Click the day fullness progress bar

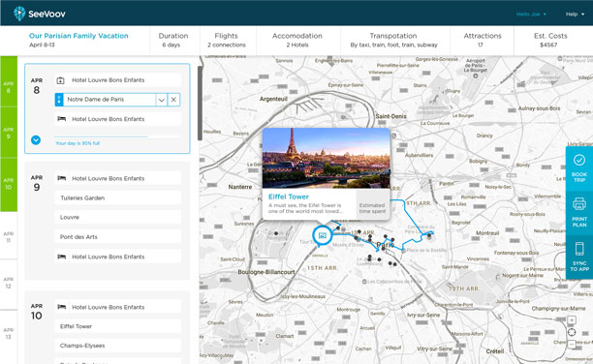click(117, 136)
